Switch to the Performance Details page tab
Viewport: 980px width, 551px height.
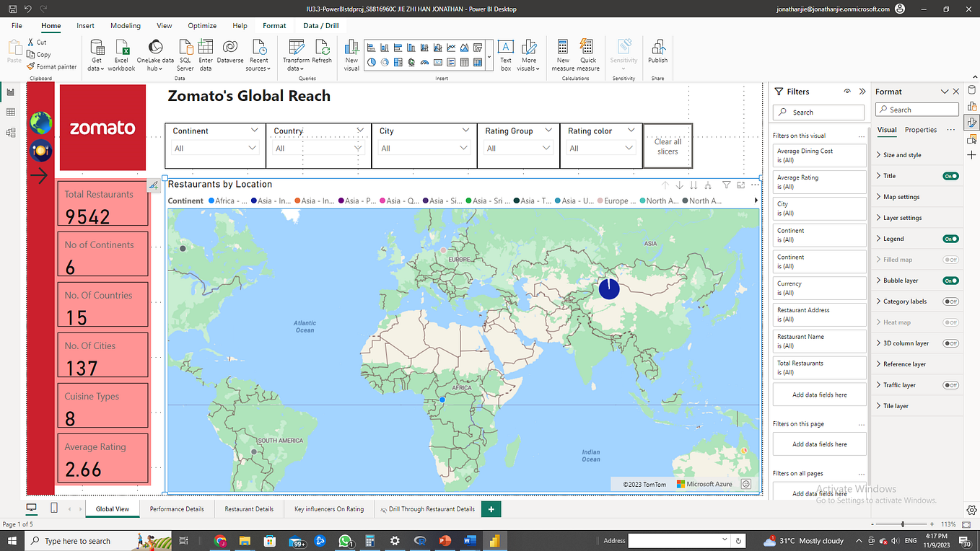click(x=177, y=509)
